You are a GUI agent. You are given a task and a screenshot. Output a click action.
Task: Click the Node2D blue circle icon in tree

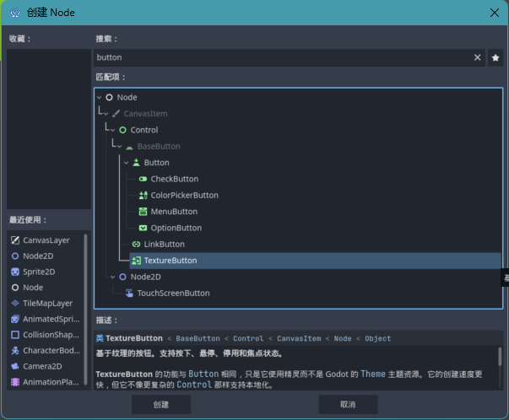pos(122,277)
